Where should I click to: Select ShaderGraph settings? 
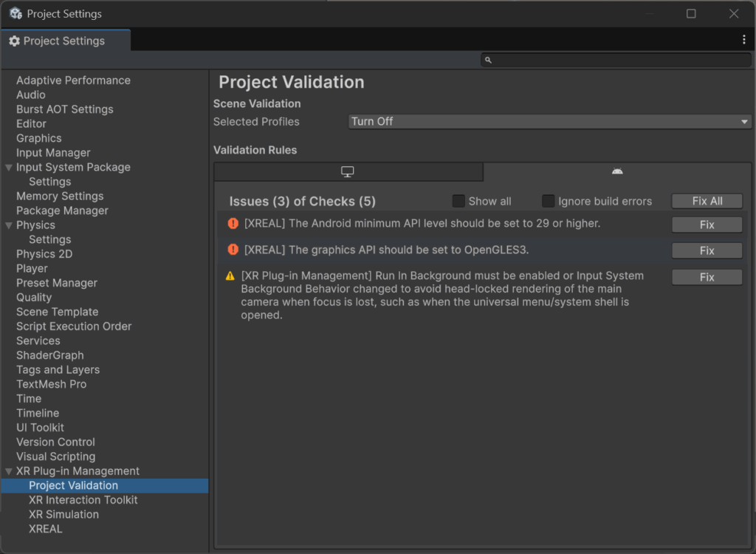pyautogui.click(x=50, y=355)
